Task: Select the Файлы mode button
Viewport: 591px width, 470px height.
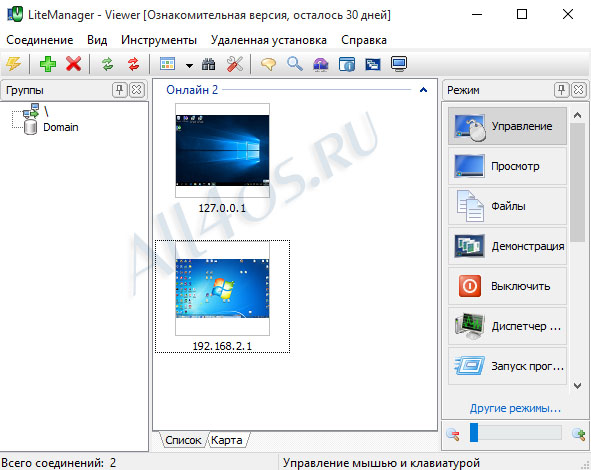Action: point(507,206)
